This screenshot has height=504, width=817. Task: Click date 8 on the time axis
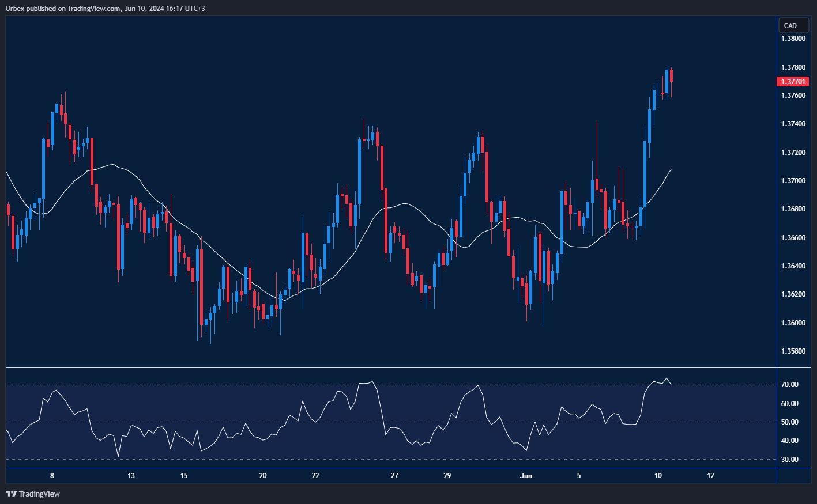point(52,476)
